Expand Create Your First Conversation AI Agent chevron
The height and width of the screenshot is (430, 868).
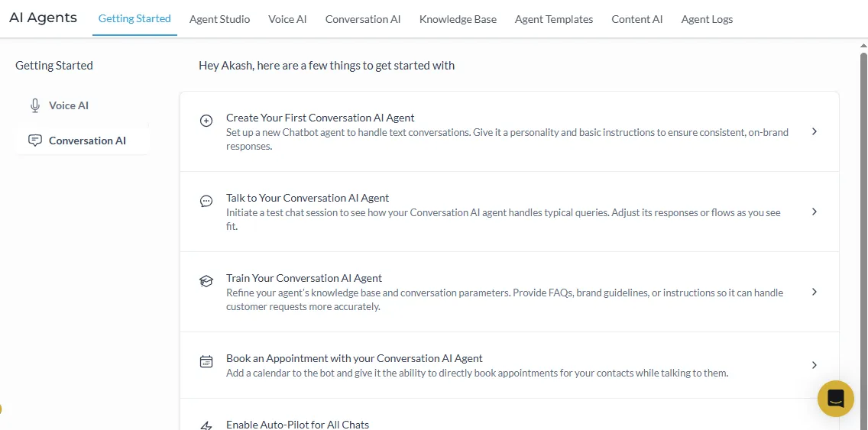(814, 131)
